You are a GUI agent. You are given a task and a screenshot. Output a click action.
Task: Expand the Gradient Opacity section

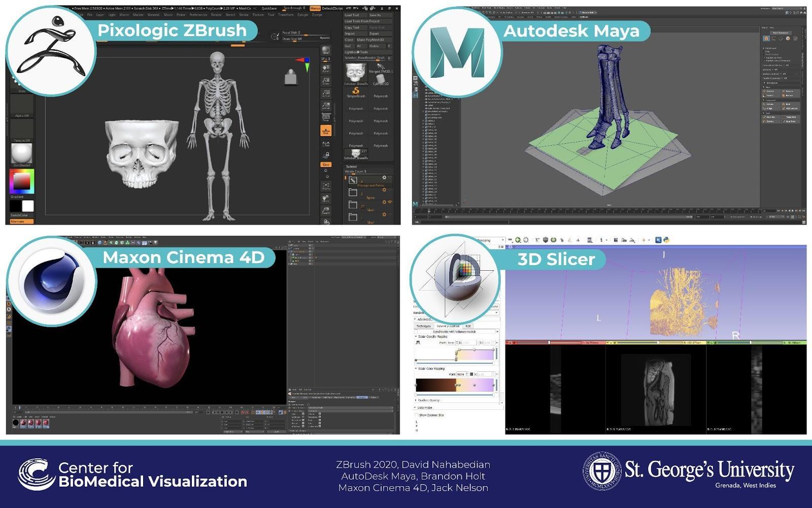click(415, 400)
